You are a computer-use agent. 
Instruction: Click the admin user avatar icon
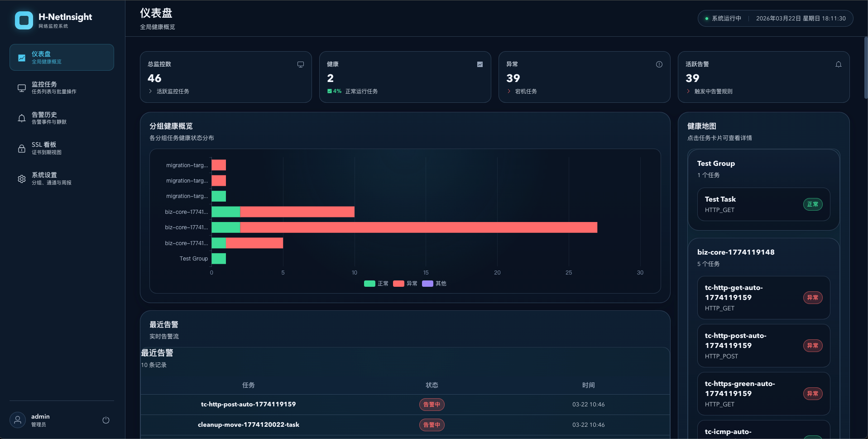click(18, 420)
